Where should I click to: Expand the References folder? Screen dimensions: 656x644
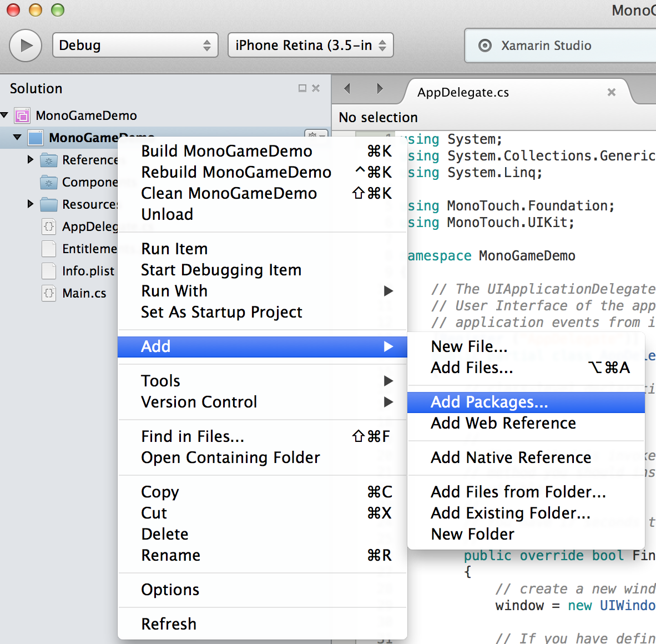(x=30, y=159)
